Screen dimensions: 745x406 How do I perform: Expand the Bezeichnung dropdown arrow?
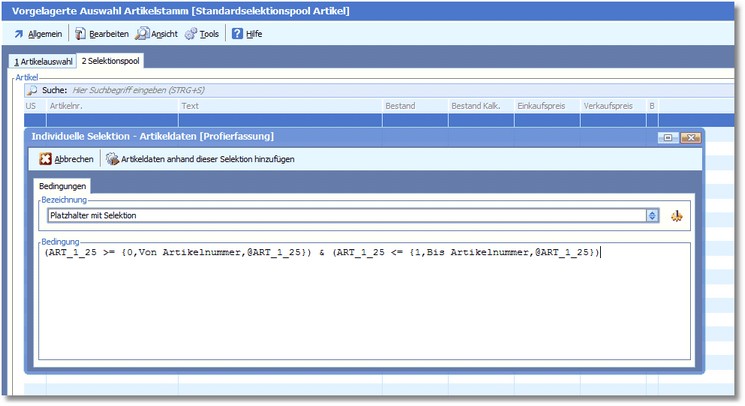tap(653, 215)
